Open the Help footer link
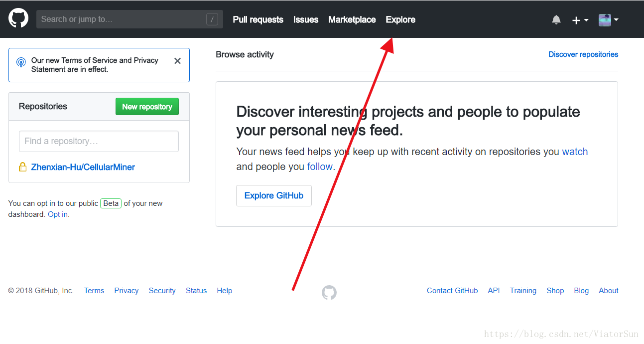 (x=225, y=291)
